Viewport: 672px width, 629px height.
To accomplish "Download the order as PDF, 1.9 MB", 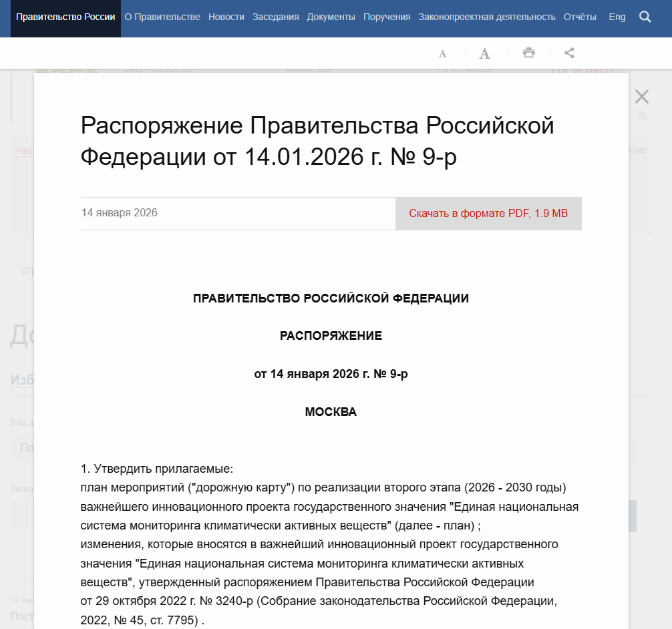I will [488, 214].
